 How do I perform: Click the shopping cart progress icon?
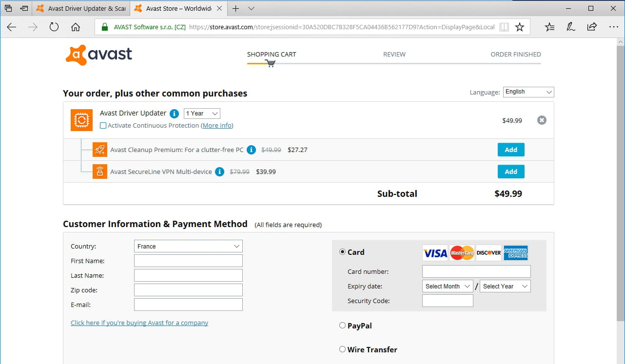click(x=271, y=63)
